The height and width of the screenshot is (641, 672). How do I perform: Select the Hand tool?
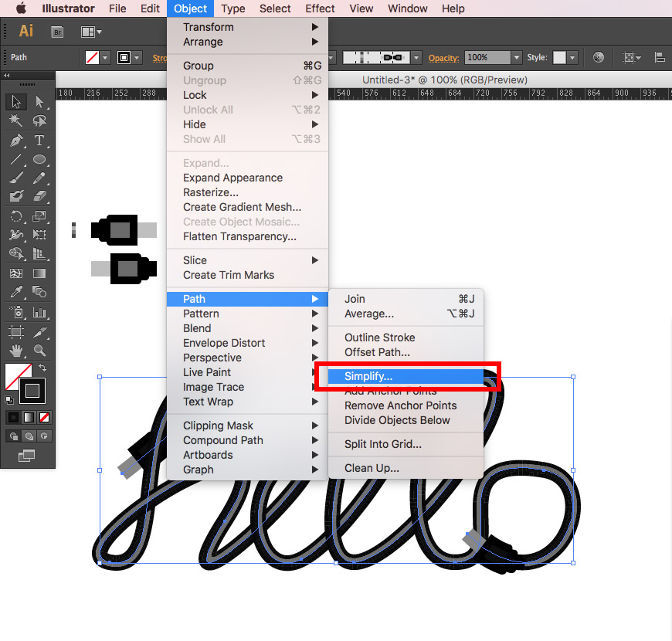tap(16, 351)
